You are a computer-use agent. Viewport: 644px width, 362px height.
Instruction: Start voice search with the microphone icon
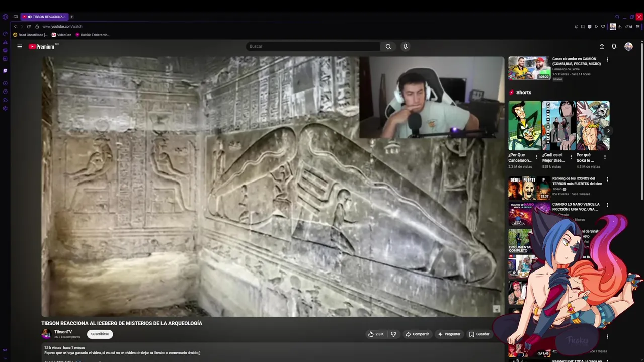pyautogui.click(x=406, y=46)
